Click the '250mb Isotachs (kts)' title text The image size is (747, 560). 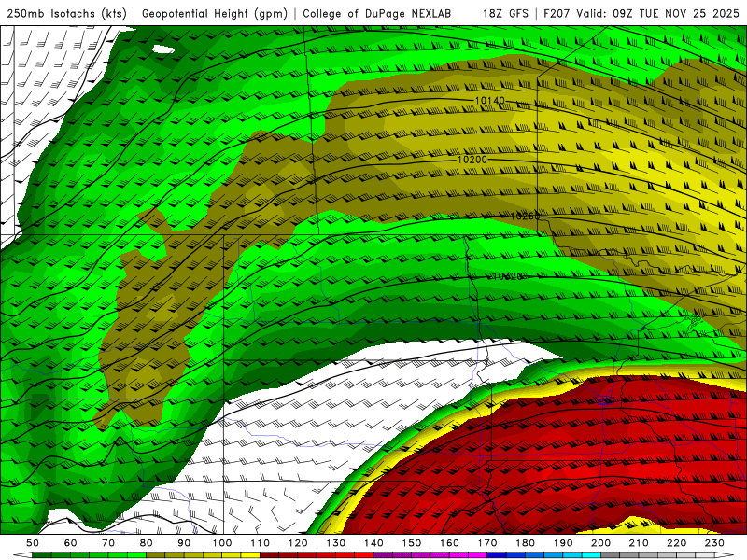coord(66,13)
